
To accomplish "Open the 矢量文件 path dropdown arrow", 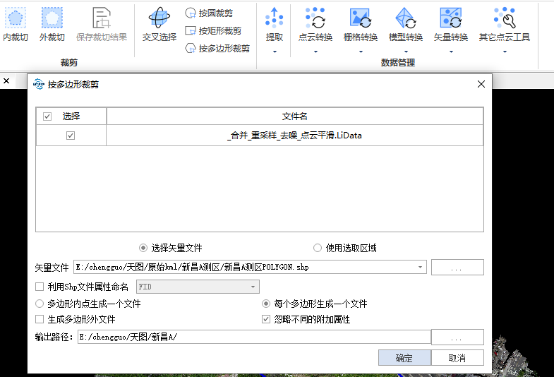I will coord(420,267).
